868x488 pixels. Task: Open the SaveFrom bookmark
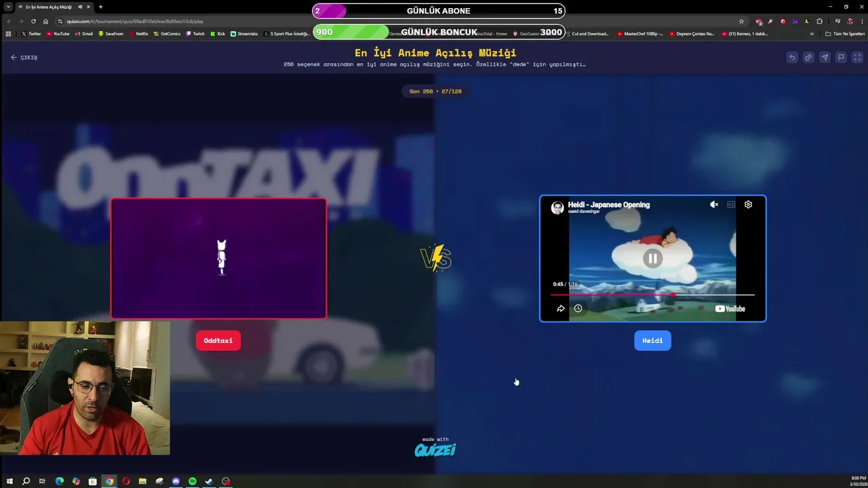tap(111, 34)
